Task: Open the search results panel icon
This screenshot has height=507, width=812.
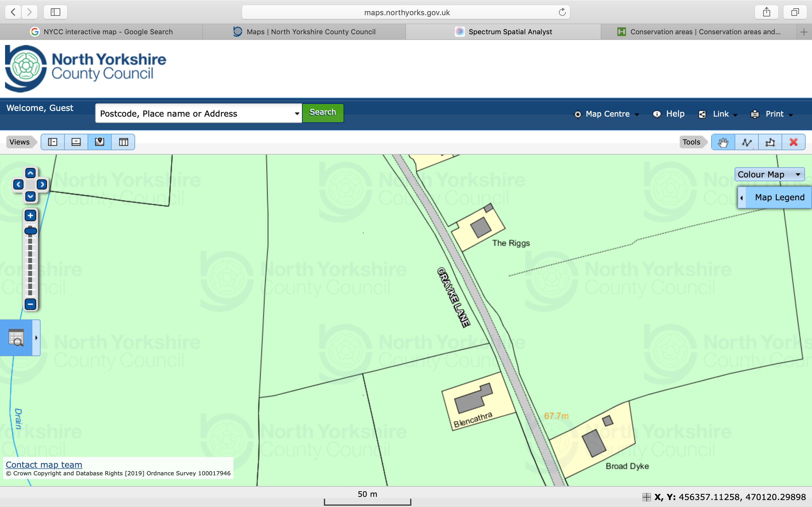Action: coord(16,338)
